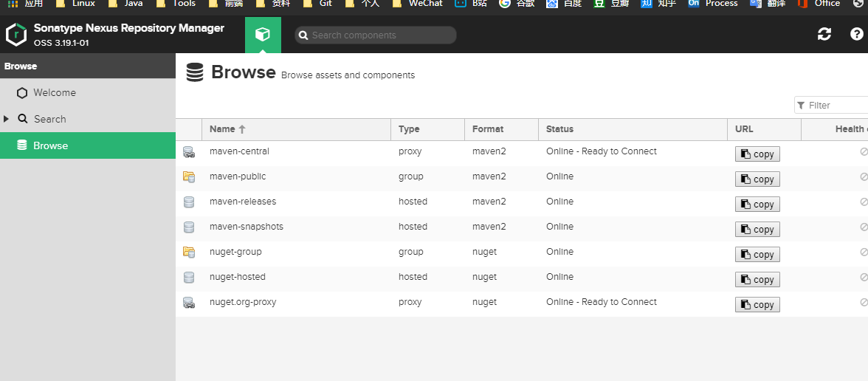Click the URL column header
The width and height of the screenshot is (868, 381).
click(764, 129)
